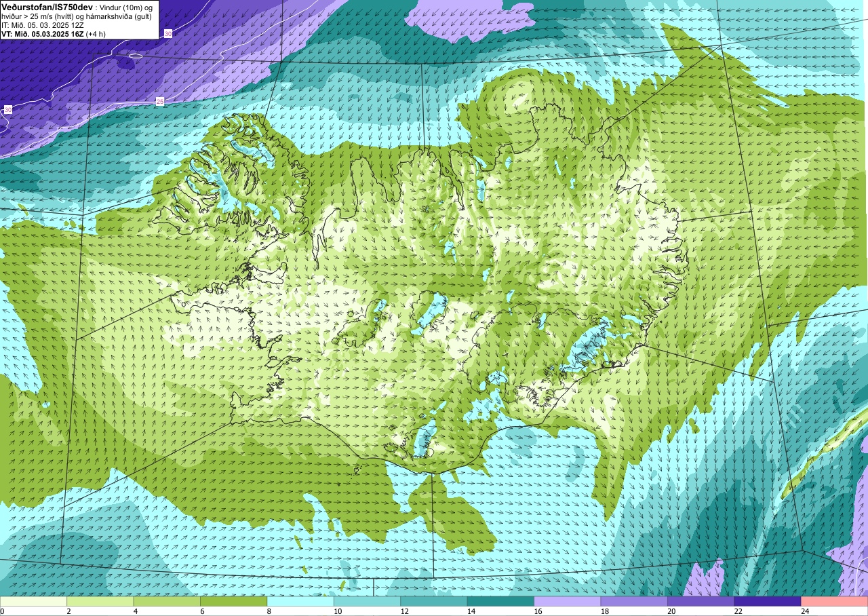Click the "25" gust contour label
This screenshot has width=868, height=616.
160,102
